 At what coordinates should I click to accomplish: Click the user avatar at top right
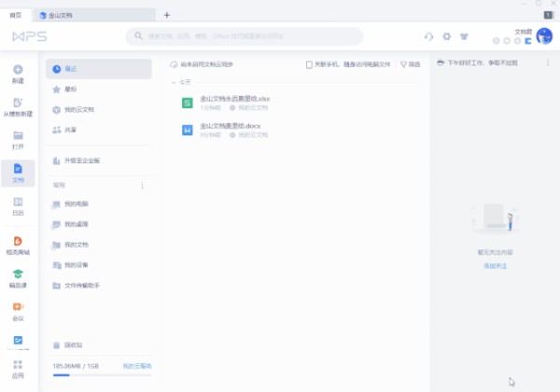(544, 36)
